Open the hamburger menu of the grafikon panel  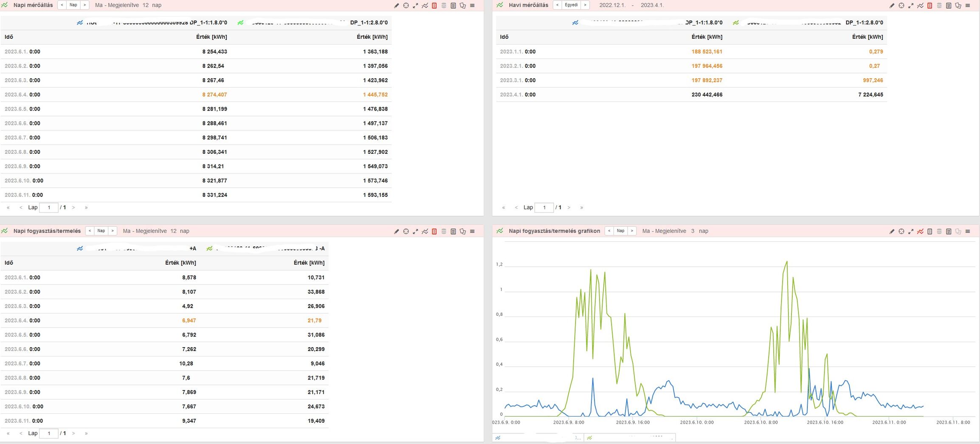[x=968, y=232]
